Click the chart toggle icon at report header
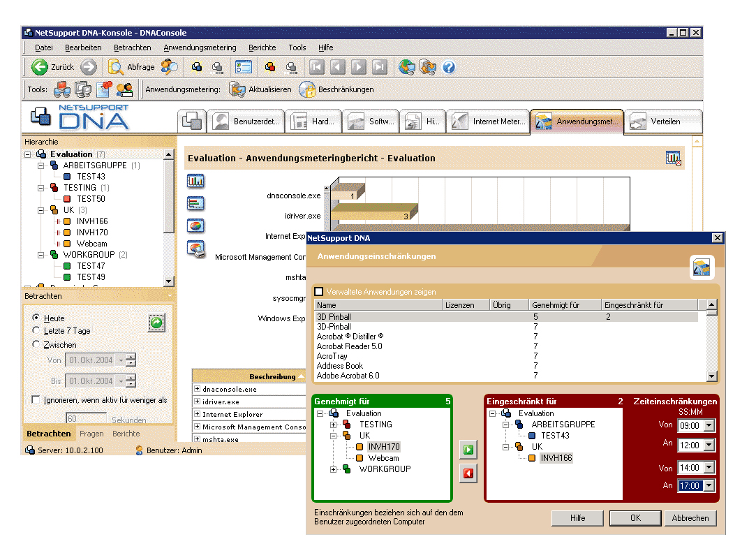 pos(673,158)
